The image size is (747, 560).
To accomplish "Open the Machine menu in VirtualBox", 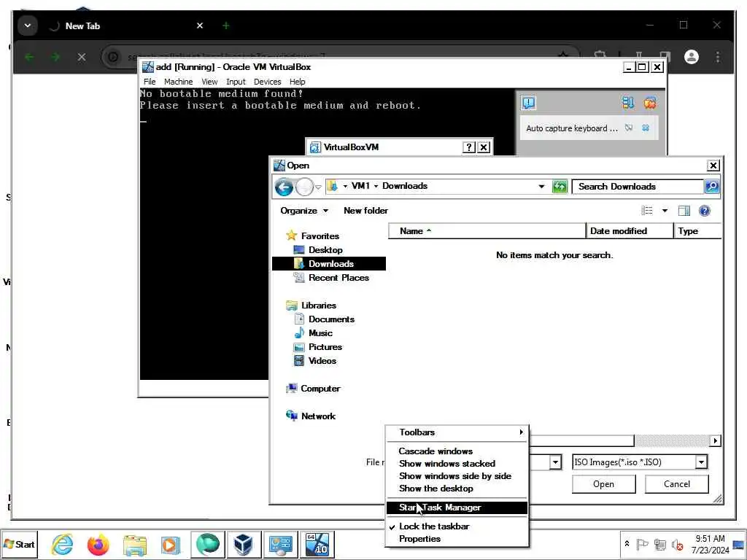I will [x=178, y=82].
